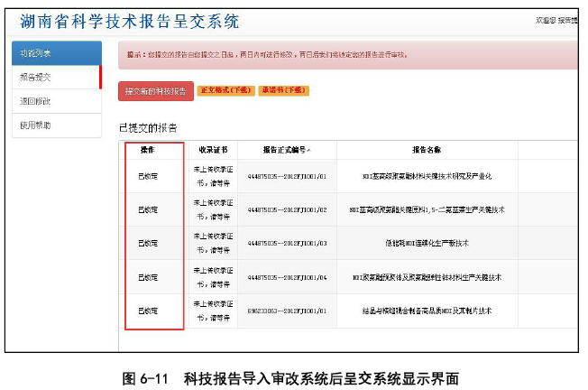Click report number starting with 696233063
The height and width of the screenshot is (390, 588).
pos(287,311)
